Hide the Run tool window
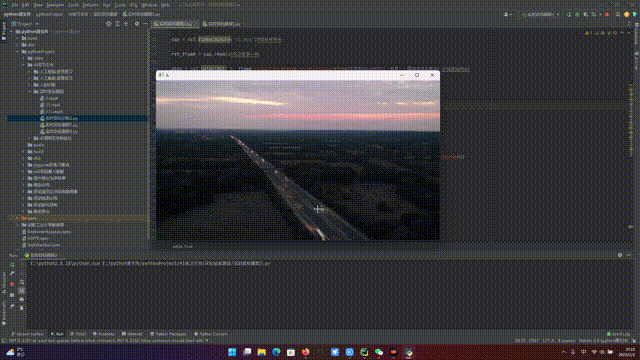640x360 pixels. (x=629, y=255)
